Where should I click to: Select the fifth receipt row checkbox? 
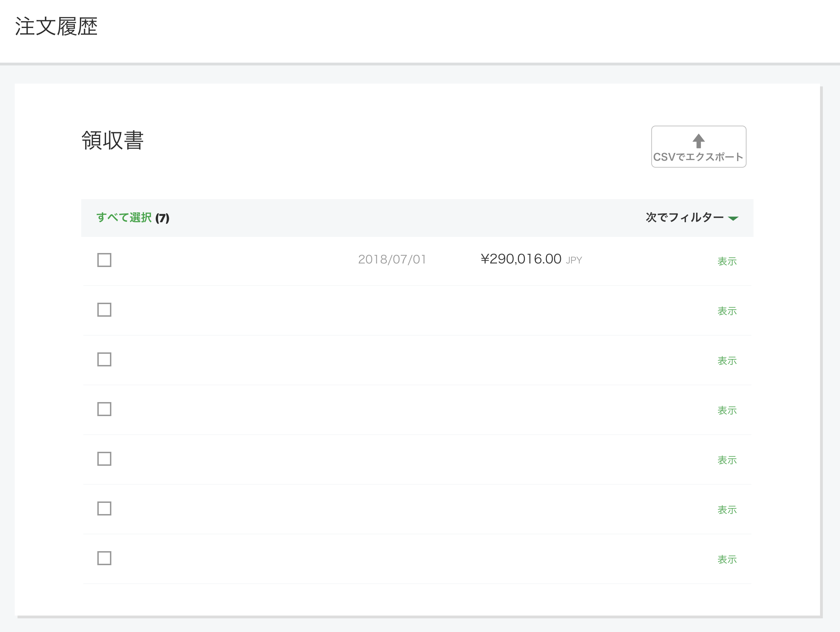tap(104, 459)
